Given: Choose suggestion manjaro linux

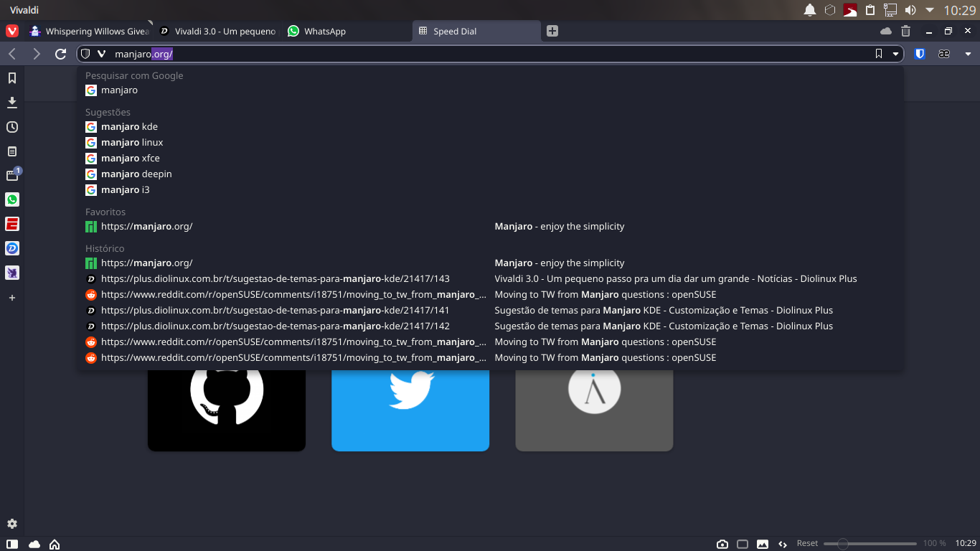Looking at the screenshot, I should click(x=490, y=143).
